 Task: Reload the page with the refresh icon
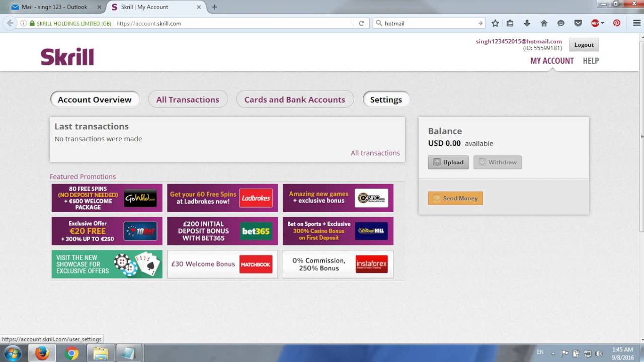[x=361, y=23]
